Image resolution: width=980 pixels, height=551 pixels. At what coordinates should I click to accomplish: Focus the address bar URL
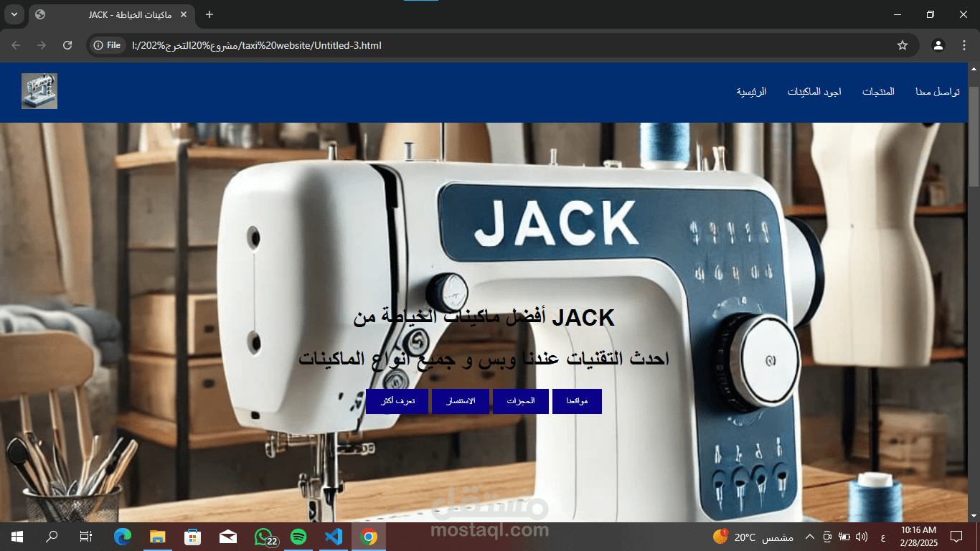point(502,45)
